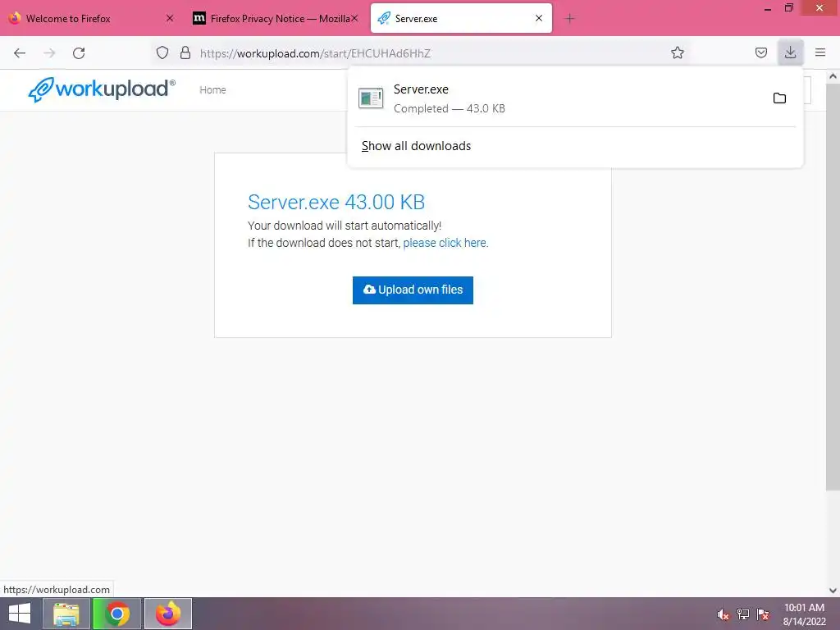
Task: Click the workupload logo
Action: point(102,89)
